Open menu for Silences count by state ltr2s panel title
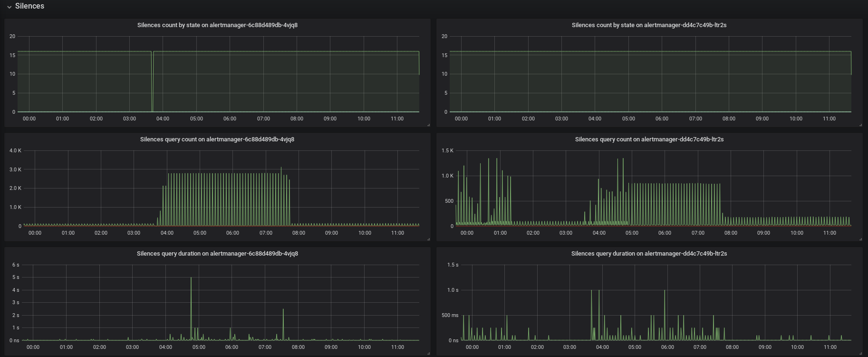Image resolution: width=868 pixels, height=357 pixels. (x=649, y=25)
